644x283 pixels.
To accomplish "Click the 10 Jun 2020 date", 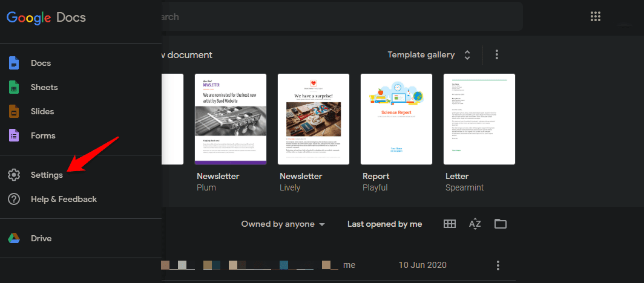I will (422, 265).
